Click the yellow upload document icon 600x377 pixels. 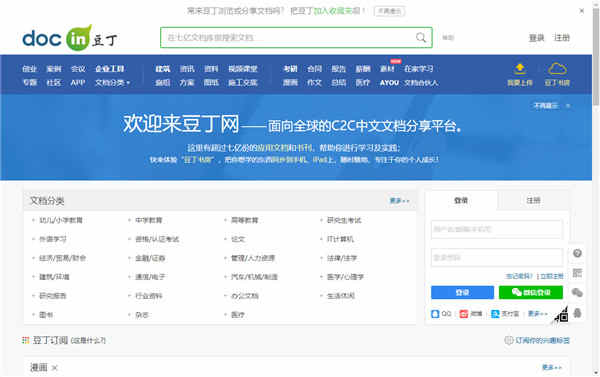pyautogui.click(x=519, y=69)
